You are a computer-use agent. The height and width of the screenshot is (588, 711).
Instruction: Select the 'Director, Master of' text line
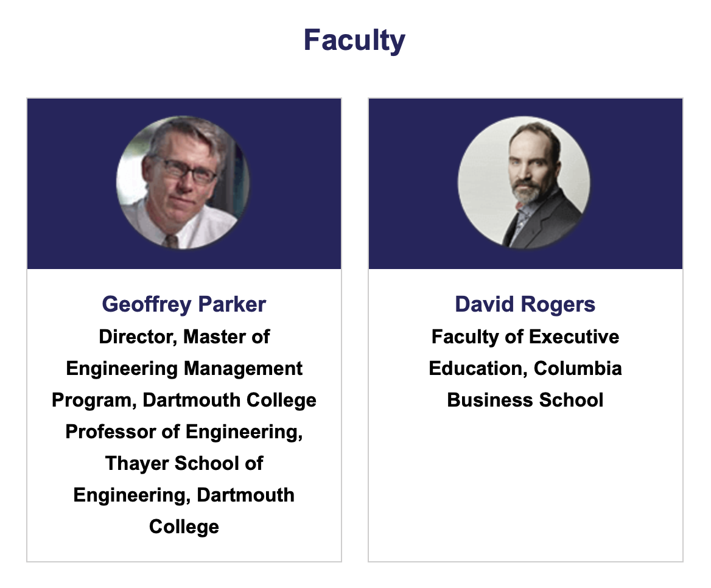click(x=184, y=337)
